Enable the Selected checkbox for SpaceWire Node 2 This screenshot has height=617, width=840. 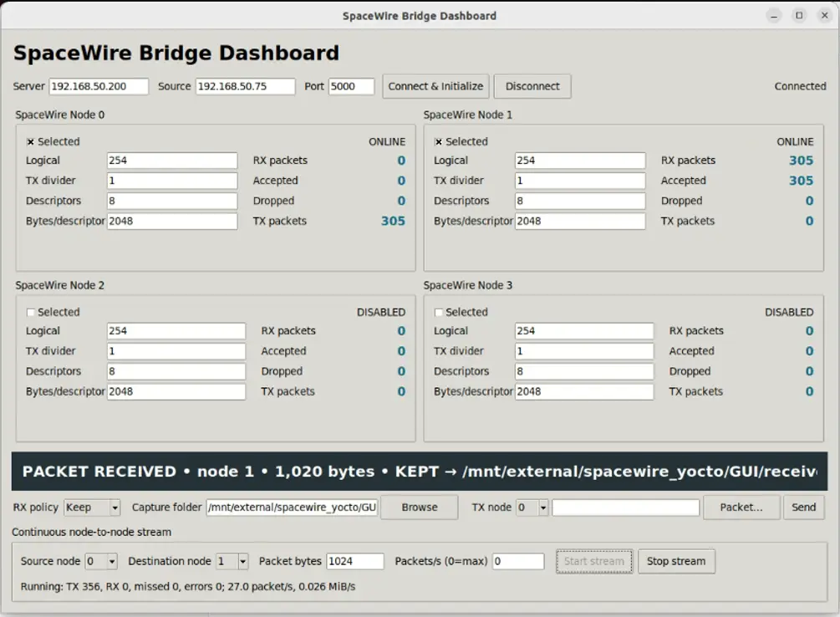(x=31, y=313)
